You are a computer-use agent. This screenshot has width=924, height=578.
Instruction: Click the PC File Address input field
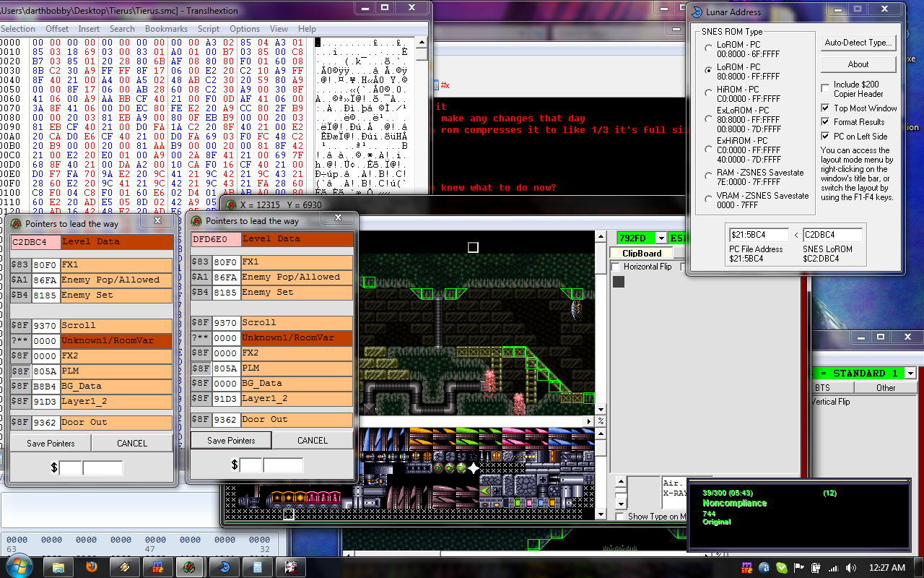click(x=758, y=235)
